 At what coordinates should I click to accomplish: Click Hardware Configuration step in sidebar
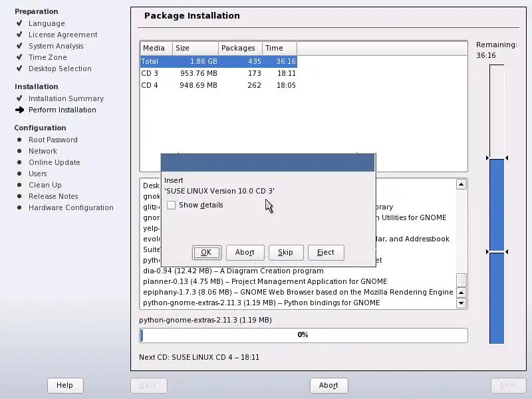(x=71, y=207)
